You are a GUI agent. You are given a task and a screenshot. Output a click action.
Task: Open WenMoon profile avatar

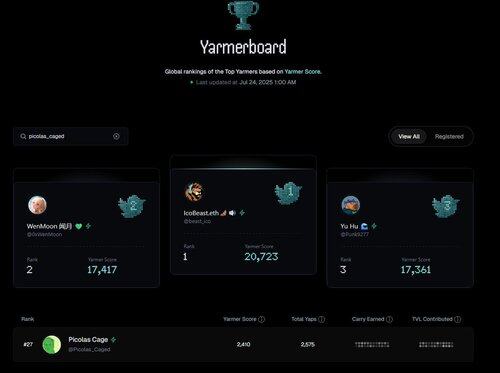coord(37,205)
